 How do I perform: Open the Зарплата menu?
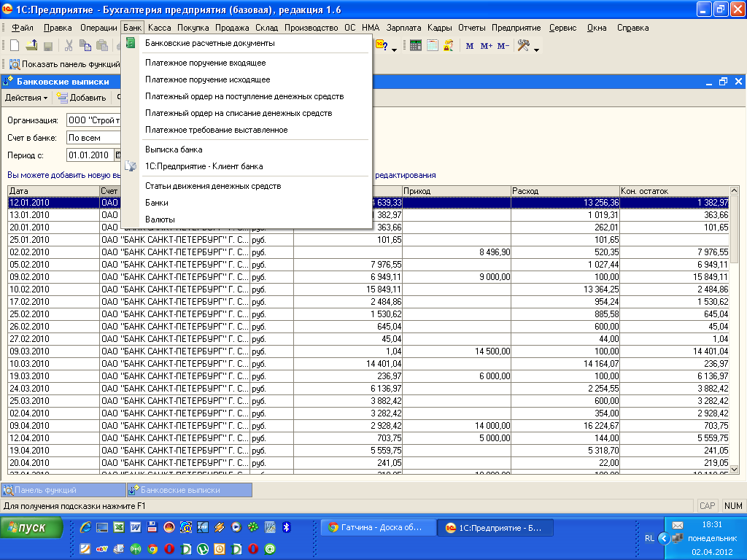tap(403, 28)
